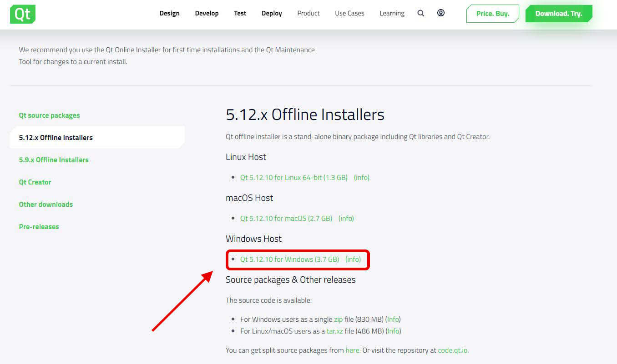Screen dimensions: 617x364
Task: Select 5.12.x Offline Installers sidebar tab
Action: 97,137
